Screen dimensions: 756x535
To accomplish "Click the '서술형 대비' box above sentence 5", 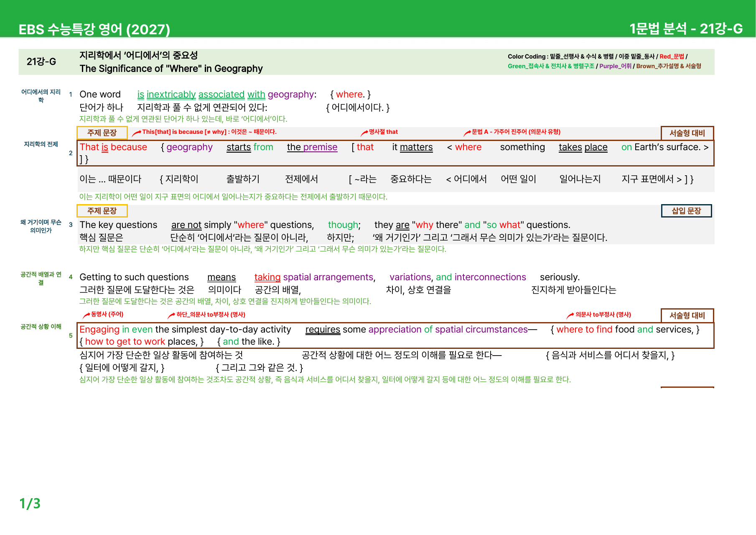I will pos(687,315).
